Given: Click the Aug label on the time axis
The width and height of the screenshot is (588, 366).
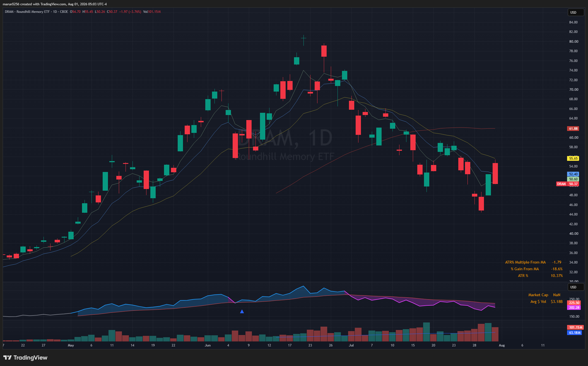Looking at the screenshot, I should tap(502, 345).
